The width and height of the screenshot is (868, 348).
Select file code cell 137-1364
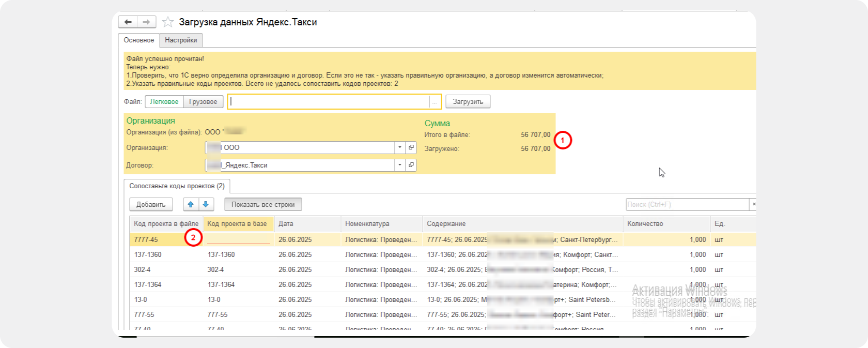166,285
